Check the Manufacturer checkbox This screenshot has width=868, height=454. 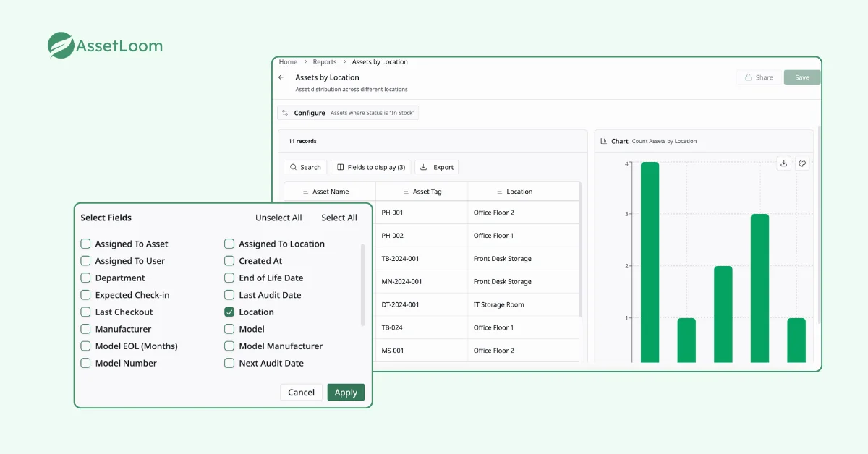(85, 329)
